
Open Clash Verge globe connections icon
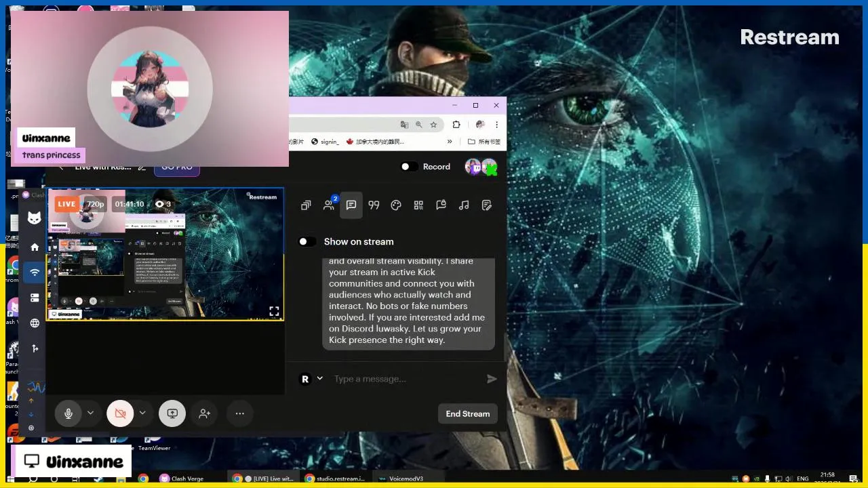[35, 323]
